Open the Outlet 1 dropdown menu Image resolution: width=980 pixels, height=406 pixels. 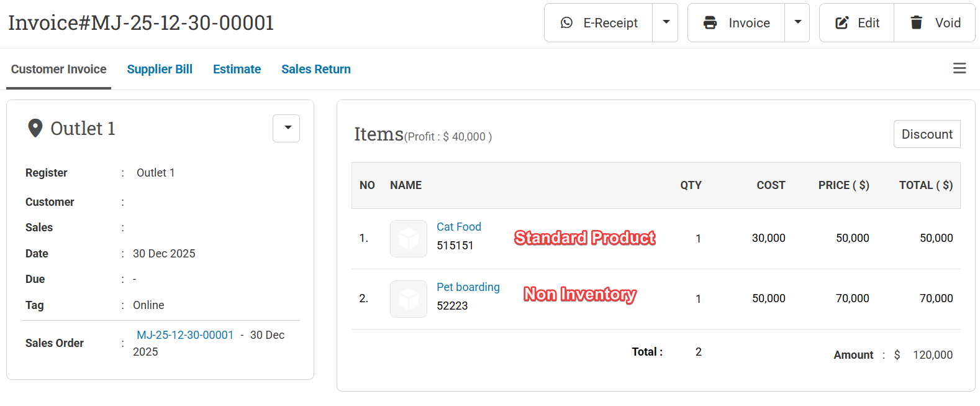pyautogui.click(x=287, y=128)
